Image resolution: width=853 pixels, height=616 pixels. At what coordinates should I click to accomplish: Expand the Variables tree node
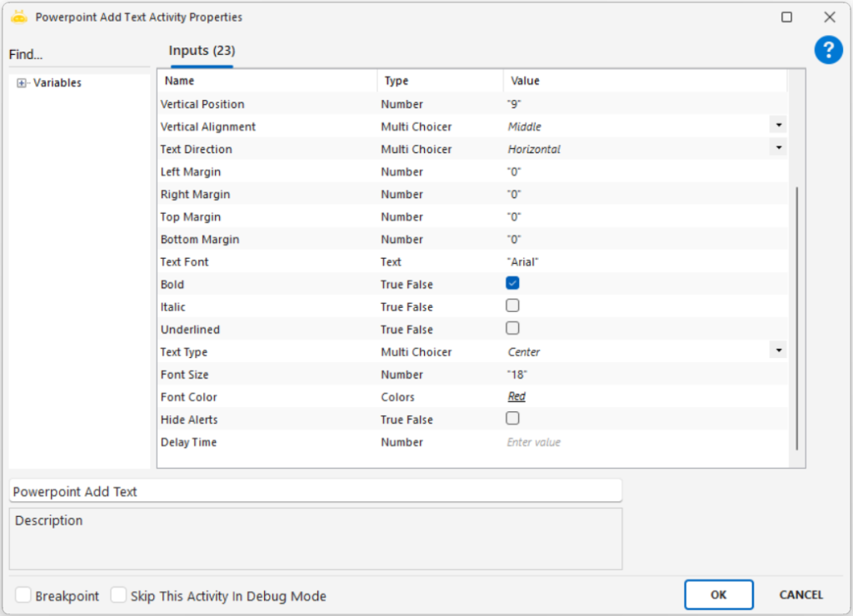tap(22, 83)
